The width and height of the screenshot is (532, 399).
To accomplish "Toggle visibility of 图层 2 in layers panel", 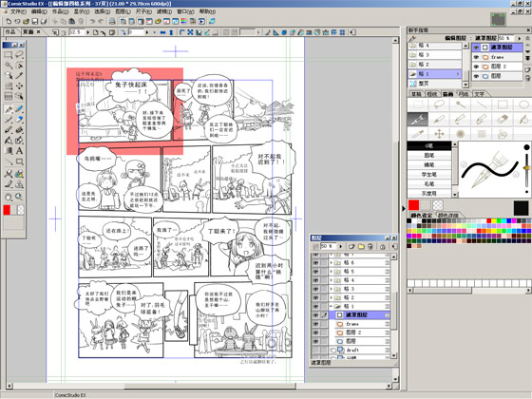I will (x=315, y=332).
